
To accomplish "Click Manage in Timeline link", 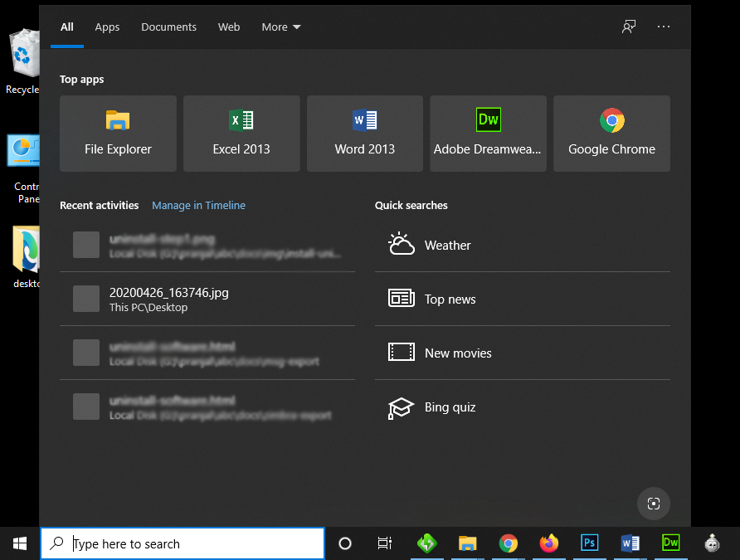I will [x=198, y=205].
